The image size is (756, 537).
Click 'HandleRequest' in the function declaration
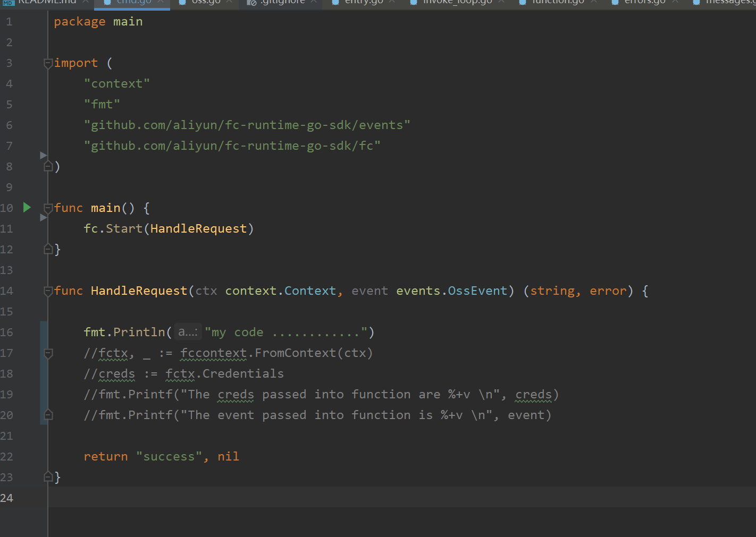point(139,291)
